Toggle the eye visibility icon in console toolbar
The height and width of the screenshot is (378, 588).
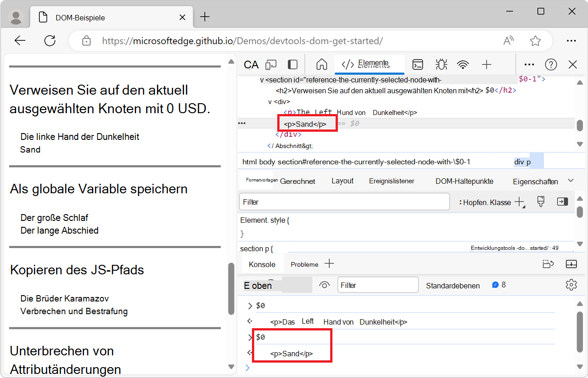[x=324, y=285]
